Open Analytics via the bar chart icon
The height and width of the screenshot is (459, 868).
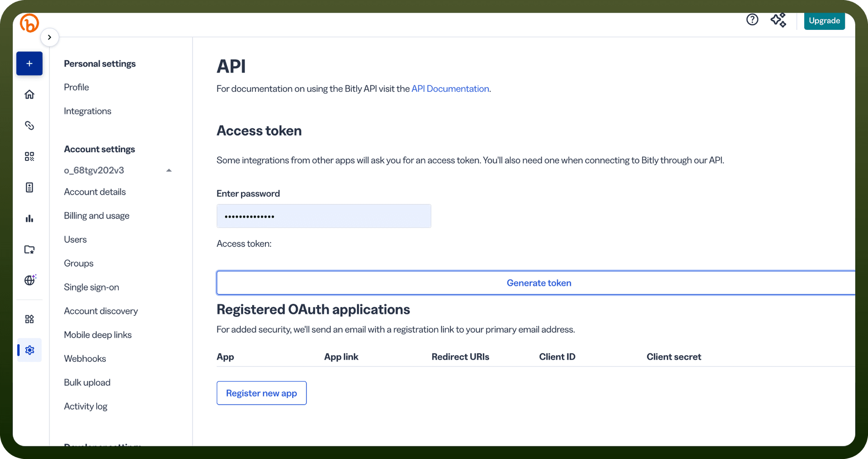coord(29,219)
